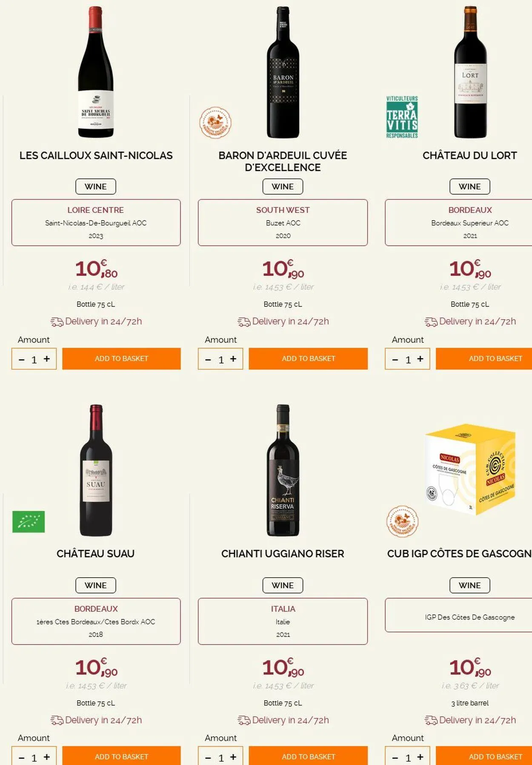532x765 pixels.
Task: Add Château Suau to basket
Action: (121, 756)
